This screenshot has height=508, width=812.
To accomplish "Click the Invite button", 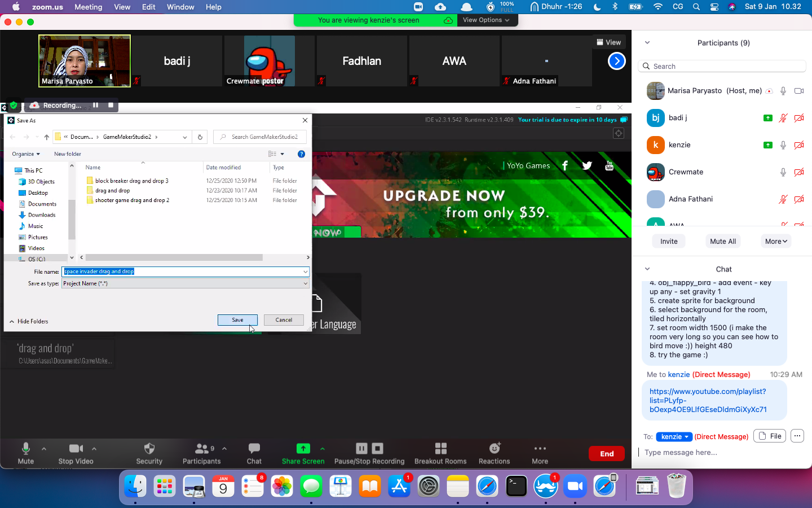I will click(x=669, y=241).
